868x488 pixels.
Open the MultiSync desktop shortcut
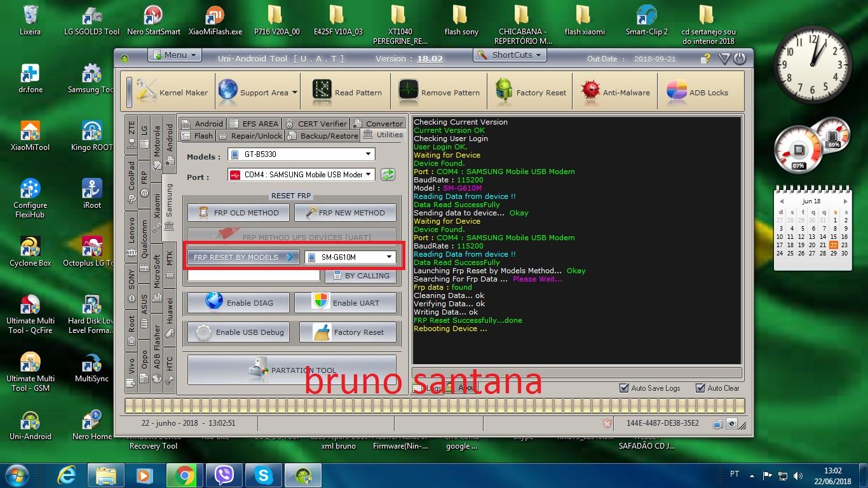click(92, 367)
